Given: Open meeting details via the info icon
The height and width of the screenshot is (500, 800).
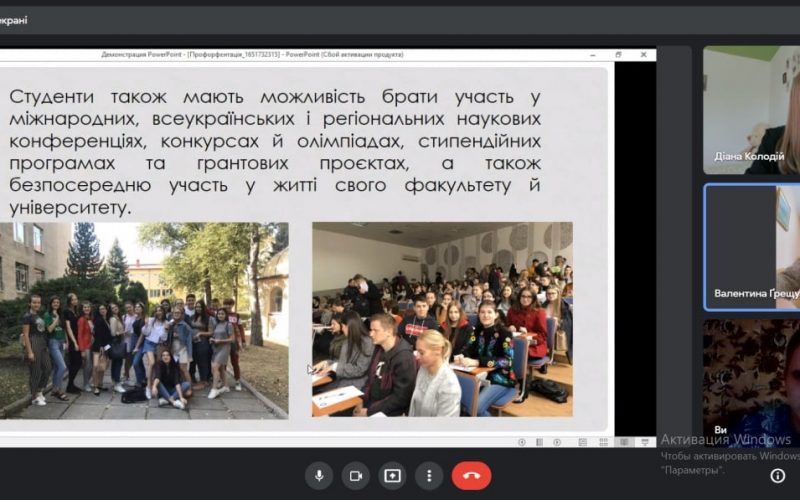Looking at the screenshot, I should (x=777, y=476).
